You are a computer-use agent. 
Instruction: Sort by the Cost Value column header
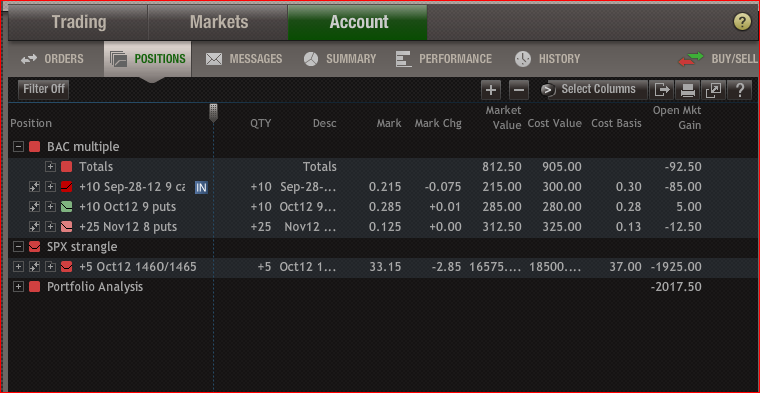(x=554, y=124)
